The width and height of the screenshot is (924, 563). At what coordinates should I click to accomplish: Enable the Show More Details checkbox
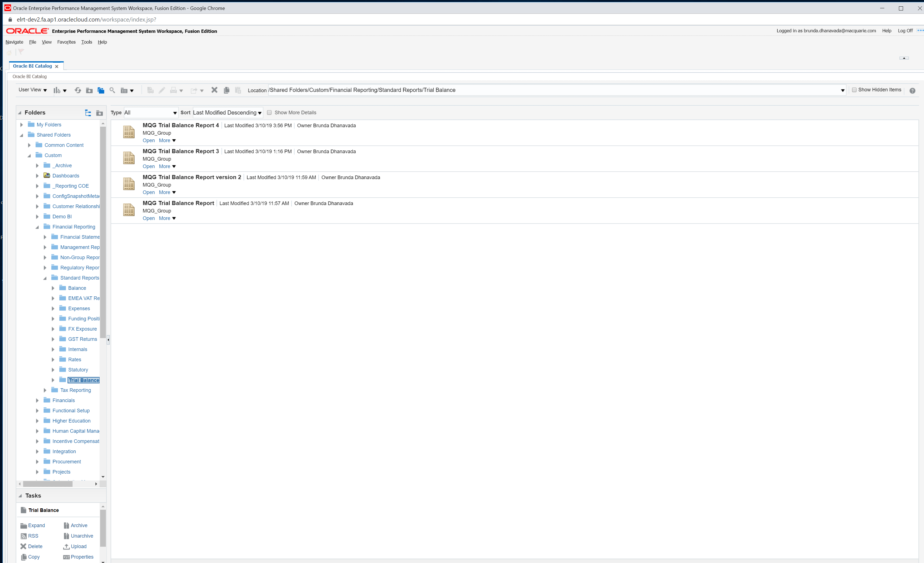269,113
